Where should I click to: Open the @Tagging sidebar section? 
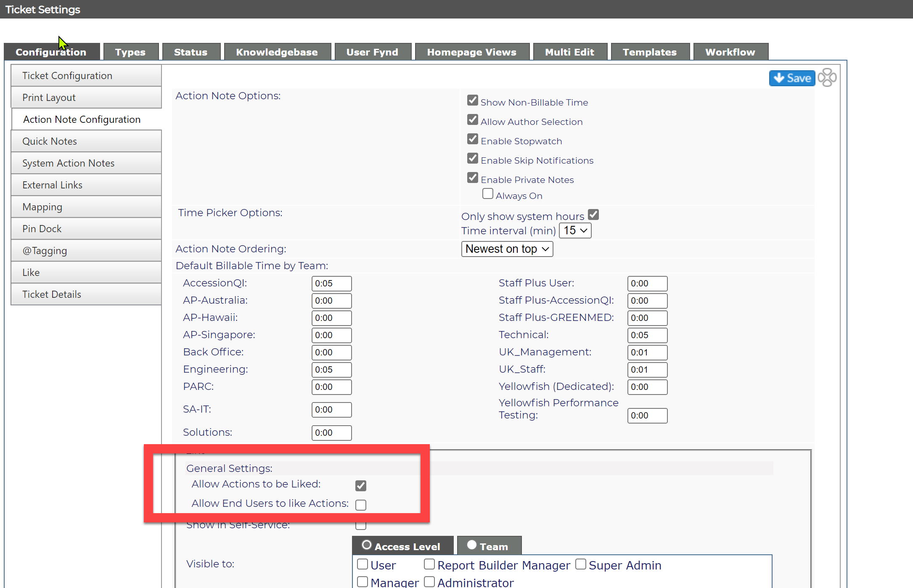tap(86, 251)
